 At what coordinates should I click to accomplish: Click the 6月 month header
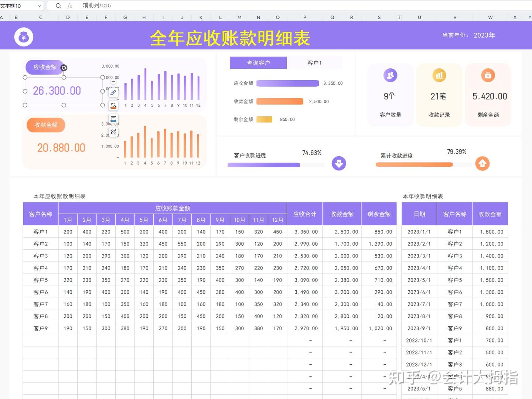[x=163, y=220]
